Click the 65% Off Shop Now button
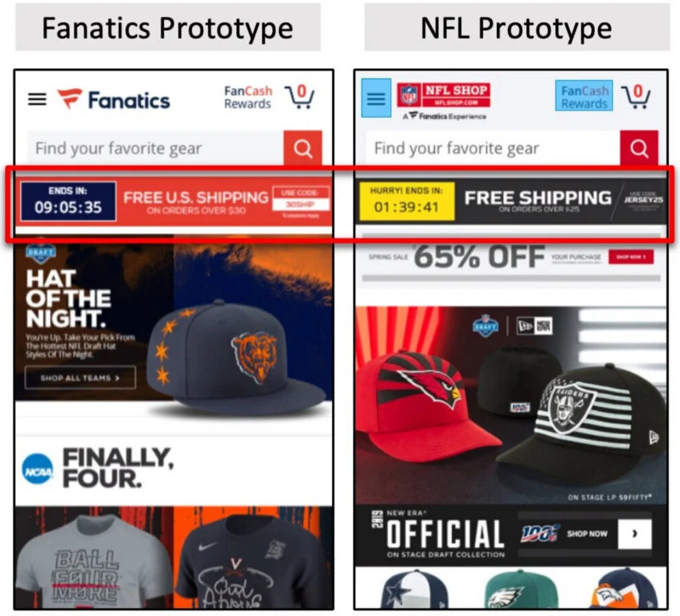 point(631,257)
